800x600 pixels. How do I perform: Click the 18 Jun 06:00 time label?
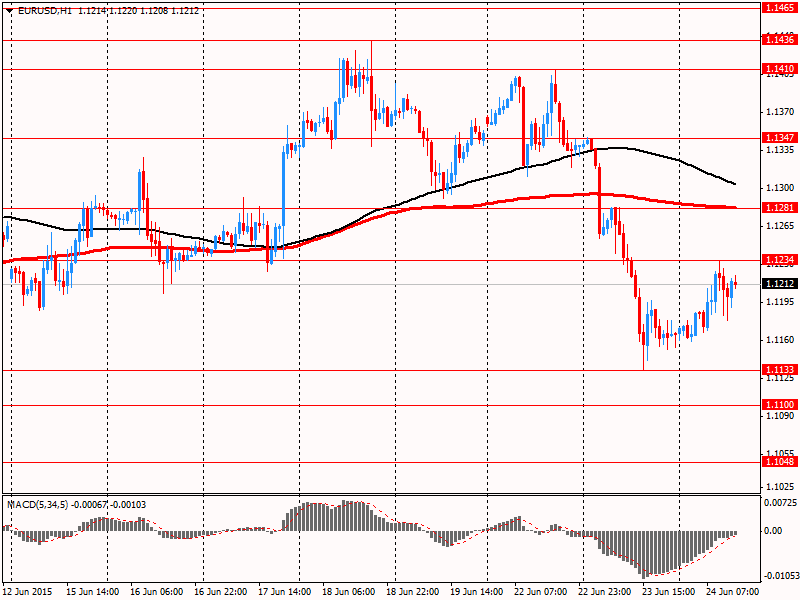[x=349, y=592]
